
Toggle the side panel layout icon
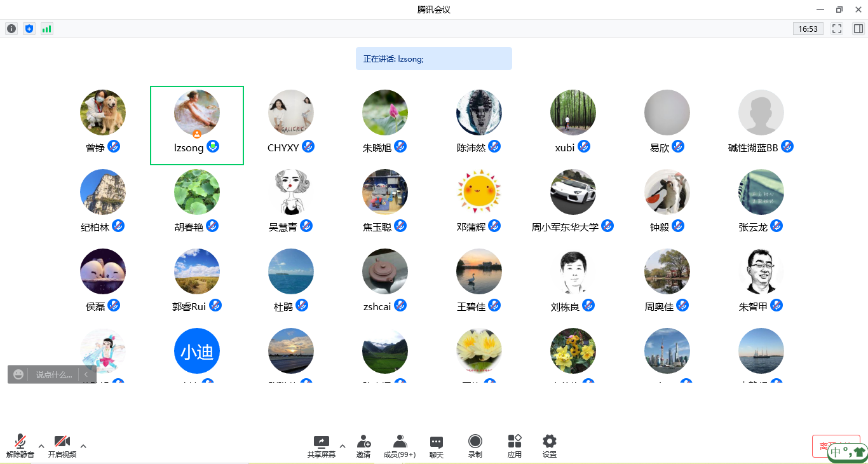pos(858,29)
